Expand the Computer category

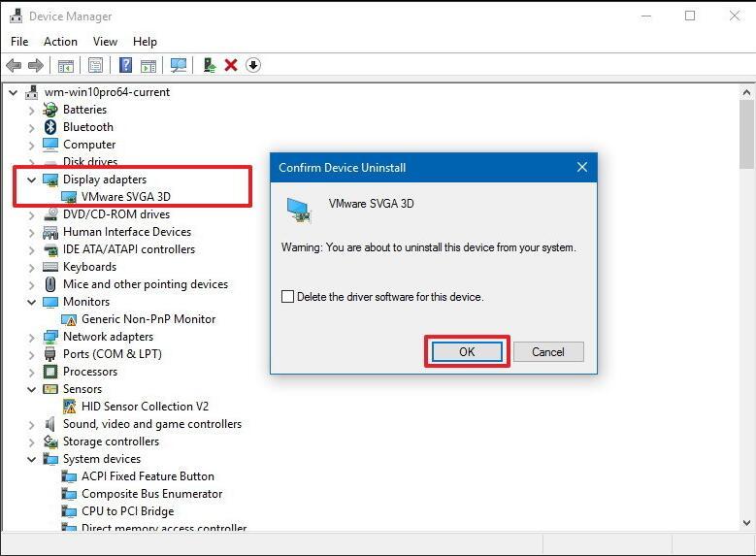pos(31,146)
